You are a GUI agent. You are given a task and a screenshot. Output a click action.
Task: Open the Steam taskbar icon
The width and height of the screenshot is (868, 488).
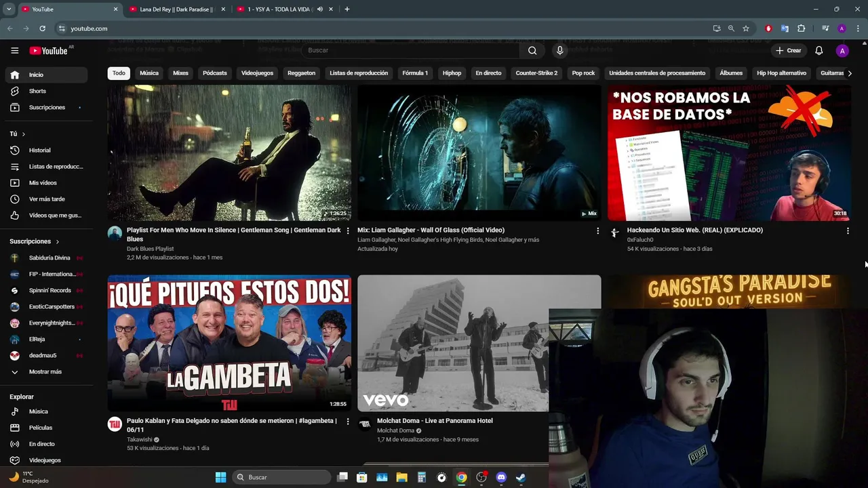[520, 477]
